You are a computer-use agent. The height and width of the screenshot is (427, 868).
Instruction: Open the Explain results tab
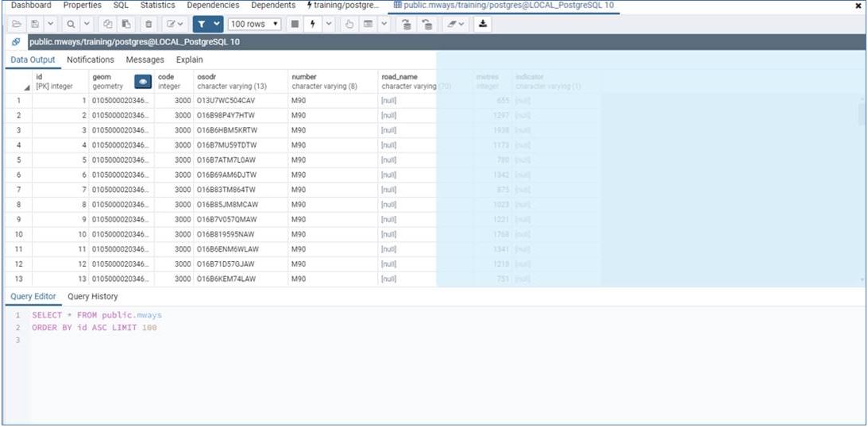[189, 60]
